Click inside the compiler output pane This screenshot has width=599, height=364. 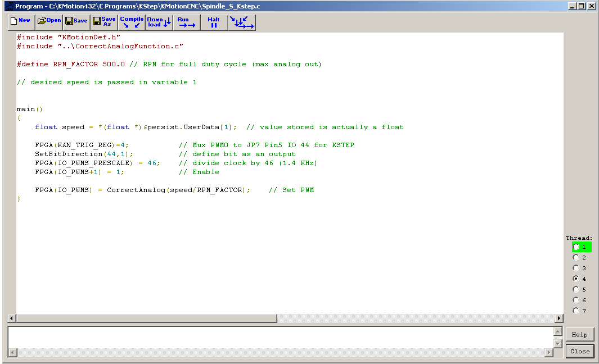click(281, 338)
